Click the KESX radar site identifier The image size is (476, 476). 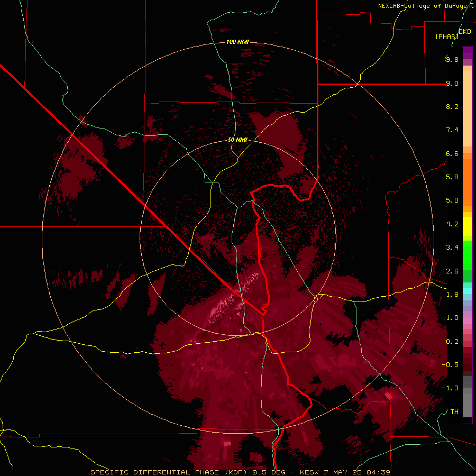point(309,472)
